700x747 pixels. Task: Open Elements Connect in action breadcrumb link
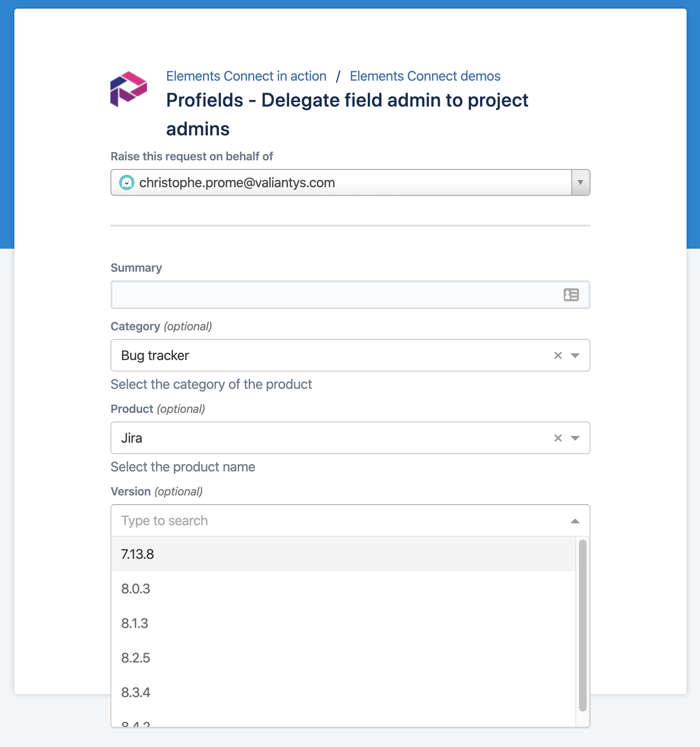click(x=246, y=76)
